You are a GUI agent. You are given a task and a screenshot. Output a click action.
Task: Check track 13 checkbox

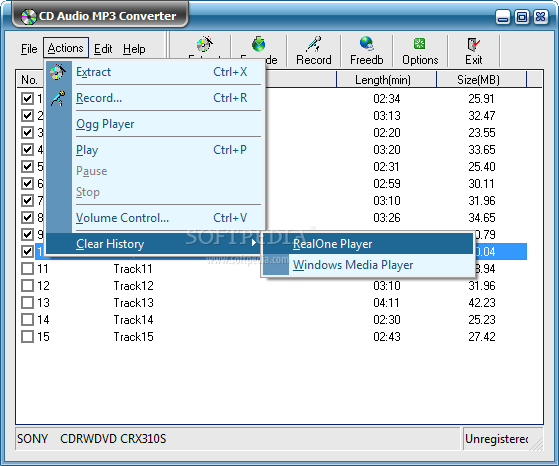27,303
